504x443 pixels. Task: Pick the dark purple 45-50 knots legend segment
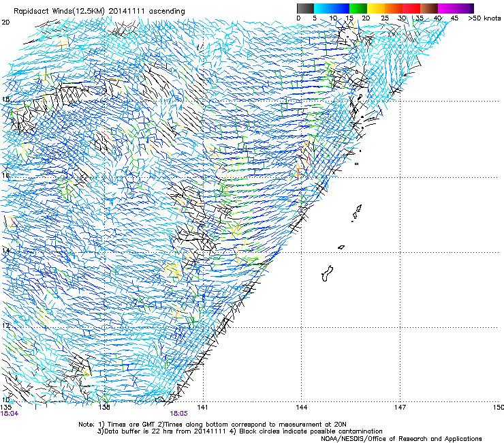tap(464, 8)
